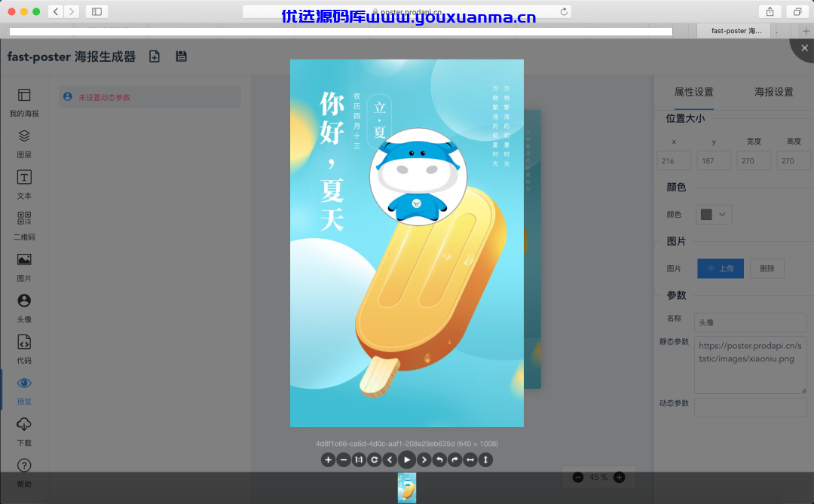This screenshot has width=814, height=504.
Task: Zoom out using the viewer minus button
Action: point(344,460)
